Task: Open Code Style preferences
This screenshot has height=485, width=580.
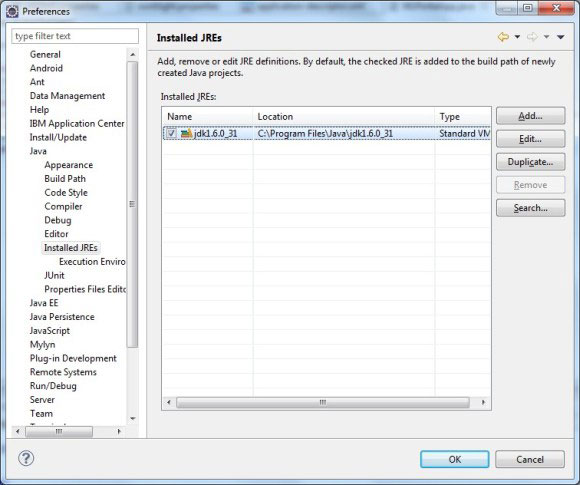Action: [x=66, y=192]
